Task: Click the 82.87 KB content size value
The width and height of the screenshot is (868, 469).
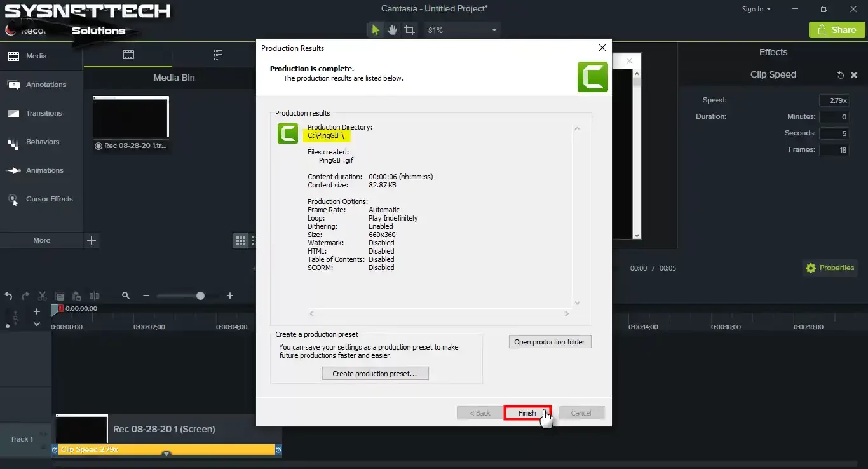Action: [x=383, y=185]
